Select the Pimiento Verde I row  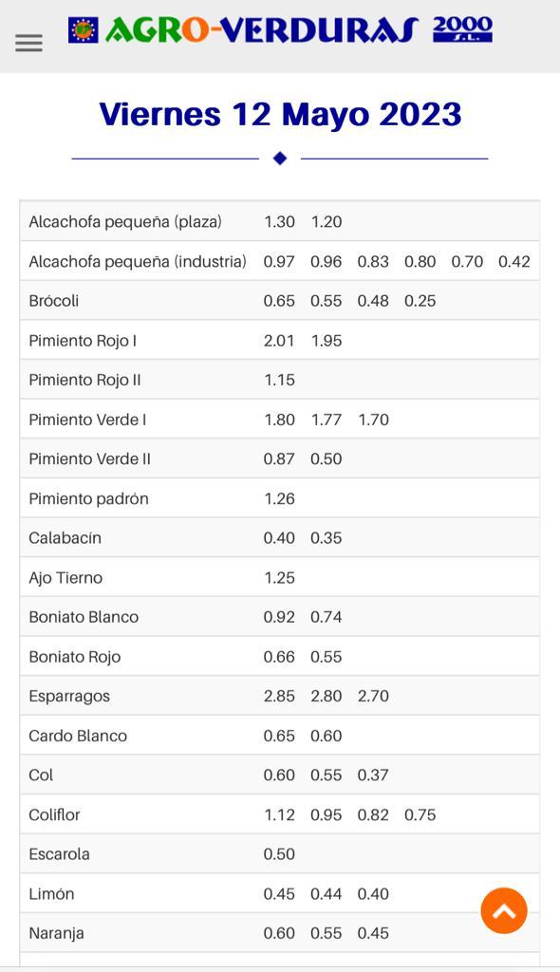[280, 420]
